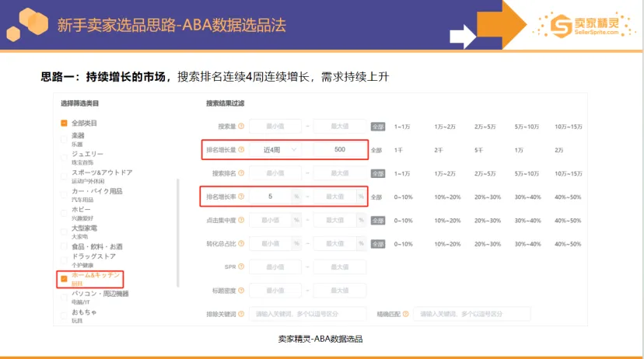Enable the カー・バイク用品 checkbox
This screenshot has height=359, width=644.
point(64,194)
